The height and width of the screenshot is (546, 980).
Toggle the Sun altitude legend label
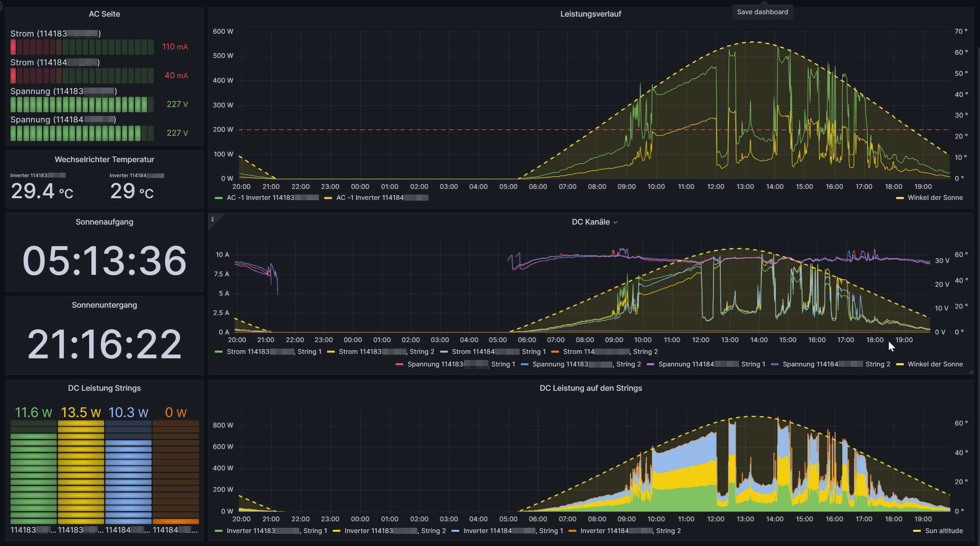(944, 531)
